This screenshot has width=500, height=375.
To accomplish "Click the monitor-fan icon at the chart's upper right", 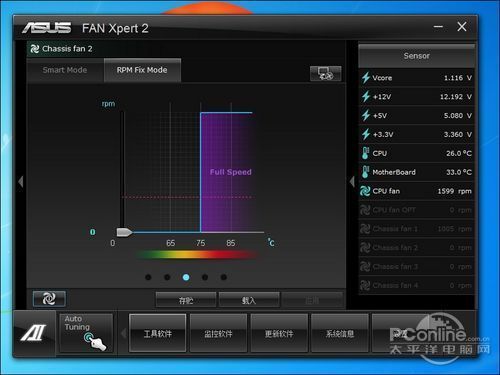I will (326, 73).
